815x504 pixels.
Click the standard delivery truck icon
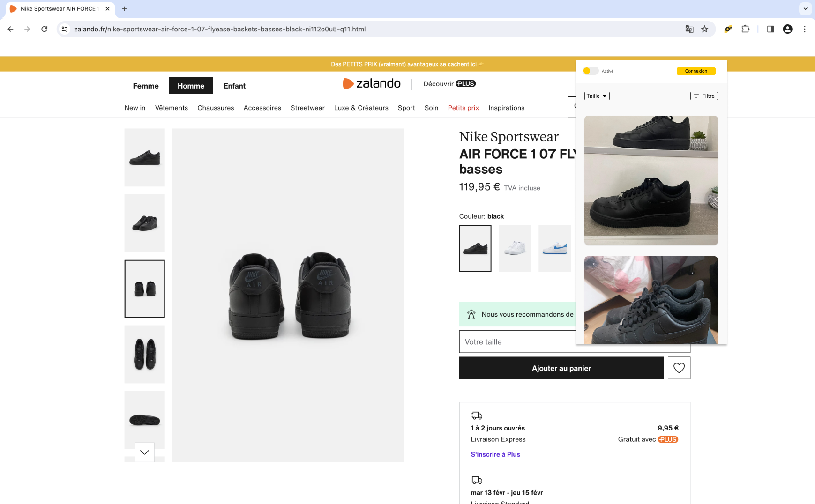pyautogui.click(x=477, y=480)
